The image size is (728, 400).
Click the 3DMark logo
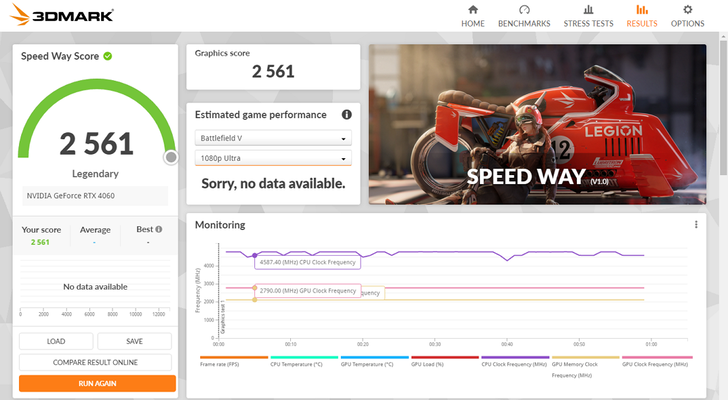(x=61, y=15)
